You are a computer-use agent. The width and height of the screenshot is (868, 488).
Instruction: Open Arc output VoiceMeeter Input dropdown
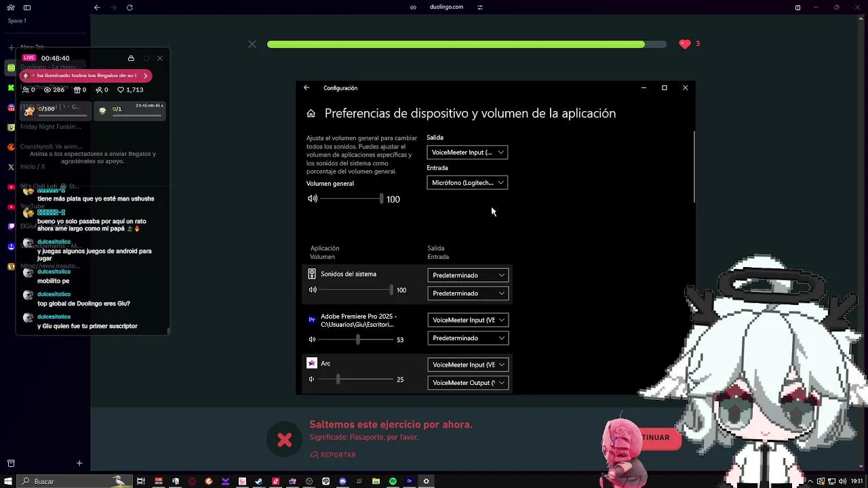tap(468, 365)
